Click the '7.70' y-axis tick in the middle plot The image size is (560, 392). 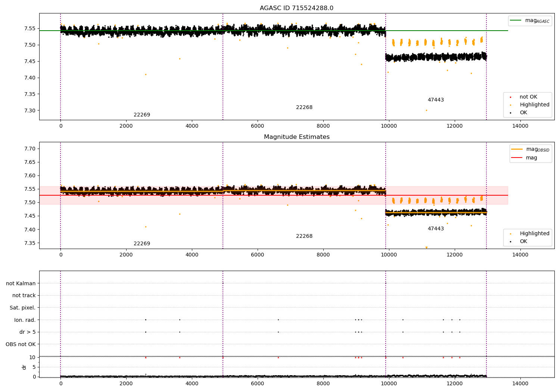[29, 149]
